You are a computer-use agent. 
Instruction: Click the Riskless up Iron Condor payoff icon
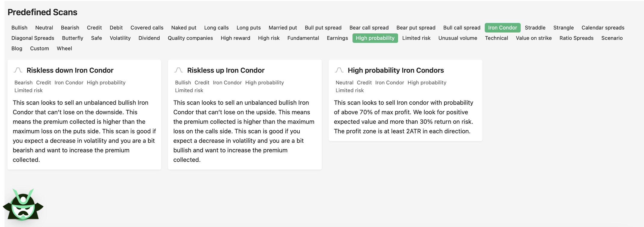179,70
